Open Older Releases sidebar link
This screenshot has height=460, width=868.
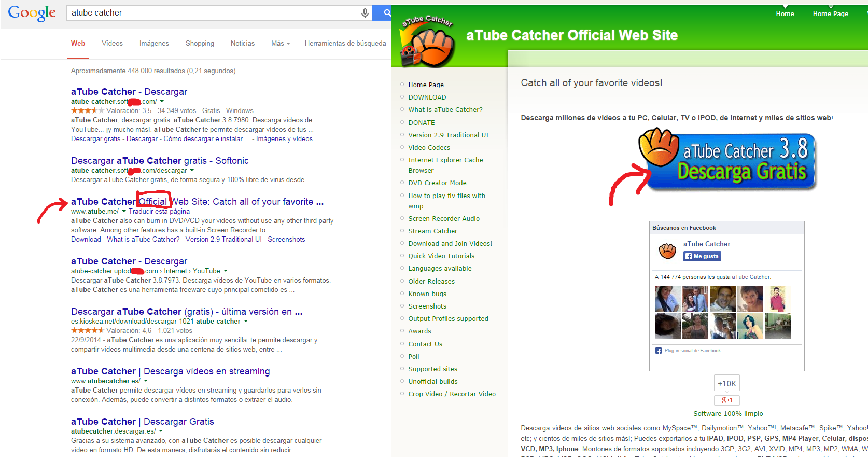point(431,282)
